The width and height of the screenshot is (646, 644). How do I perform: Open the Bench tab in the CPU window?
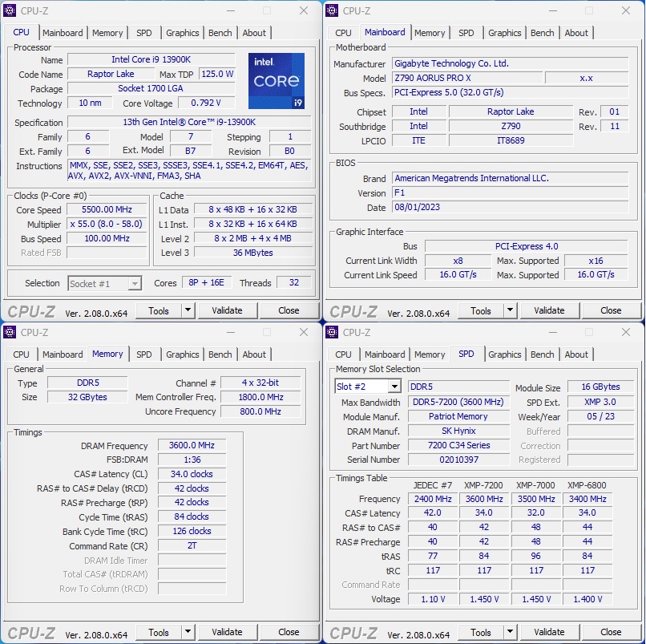point(220,33)
